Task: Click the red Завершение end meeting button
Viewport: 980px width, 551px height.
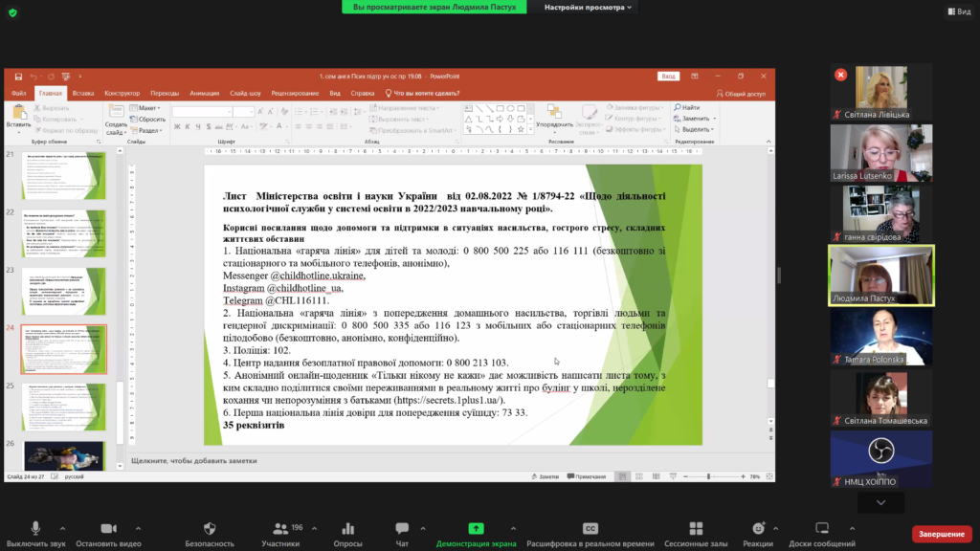Action: point(942,534)
